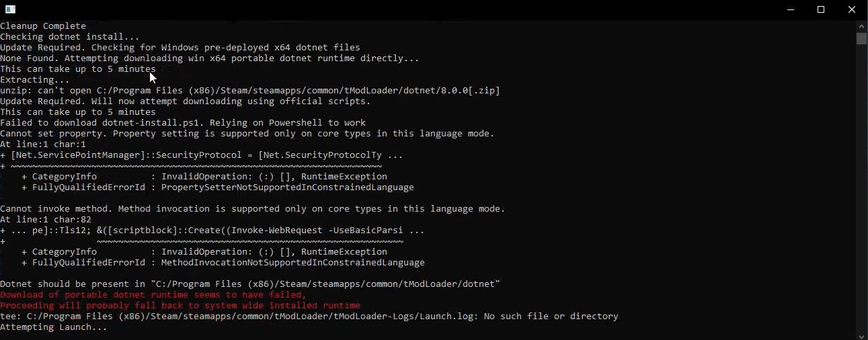Open the console window system menu icon
Screen dimensions: 868x340
click(10, 9)
